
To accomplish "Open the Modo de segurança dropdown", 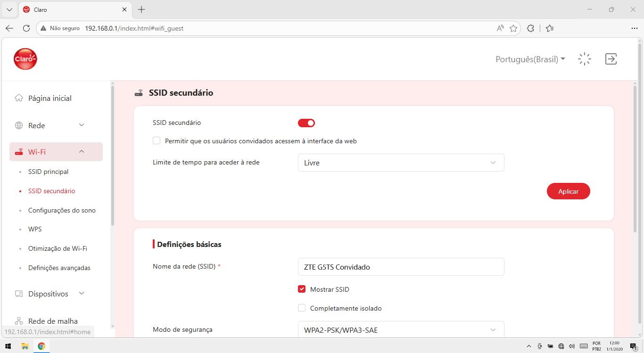I will tap(401, 330).
